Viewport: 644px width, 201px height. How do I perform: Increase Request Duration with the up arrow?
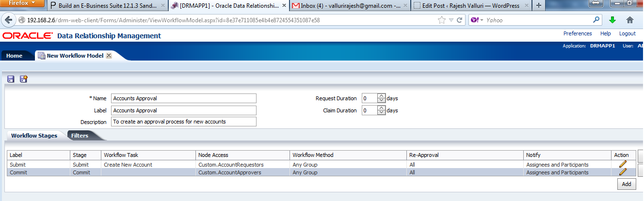(381, 96)
